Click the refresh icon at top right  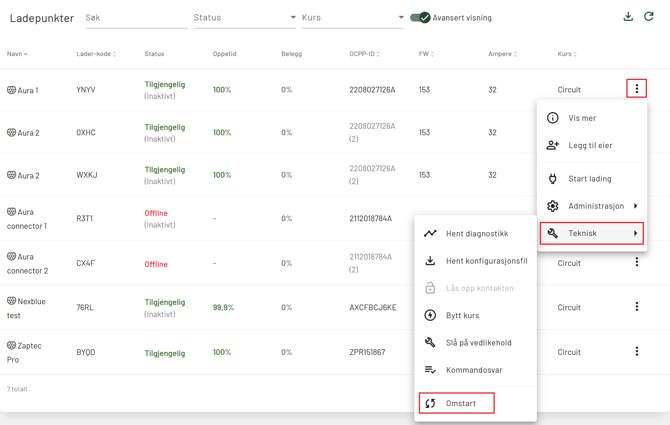(649, 17)
